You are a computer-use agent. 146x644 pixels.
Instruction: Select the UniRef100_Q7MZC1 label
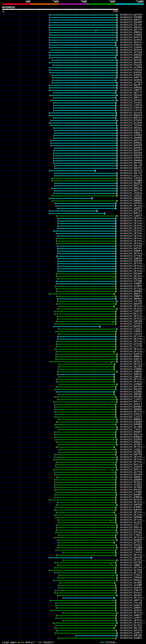click(131, 414)
